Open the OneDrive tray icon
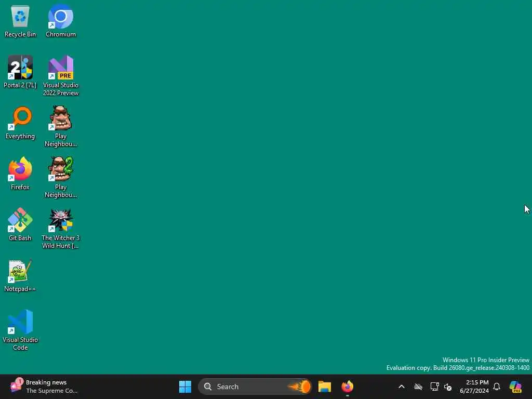The width and height of the screenshot is (532, 399). [x=418, y=387]
